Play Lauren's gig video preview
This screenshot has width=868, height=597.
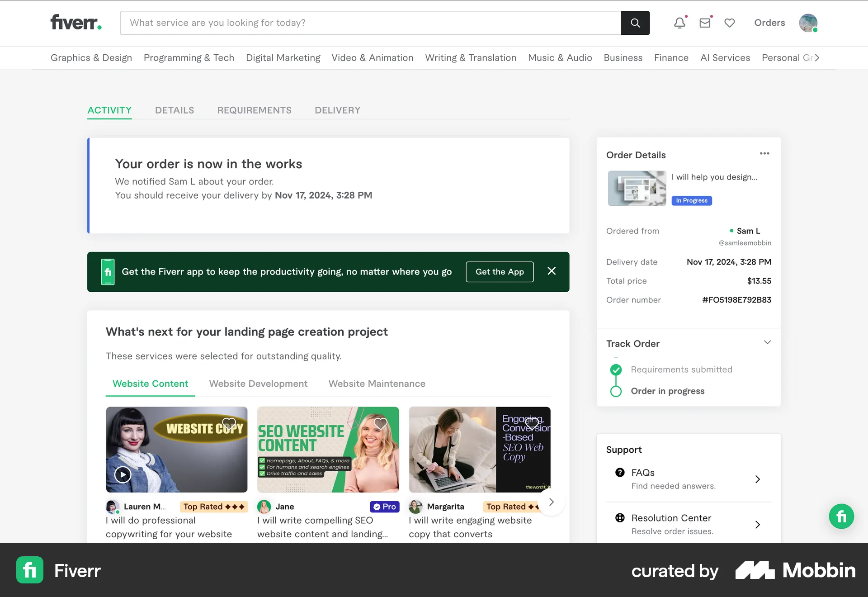[122, 474]
